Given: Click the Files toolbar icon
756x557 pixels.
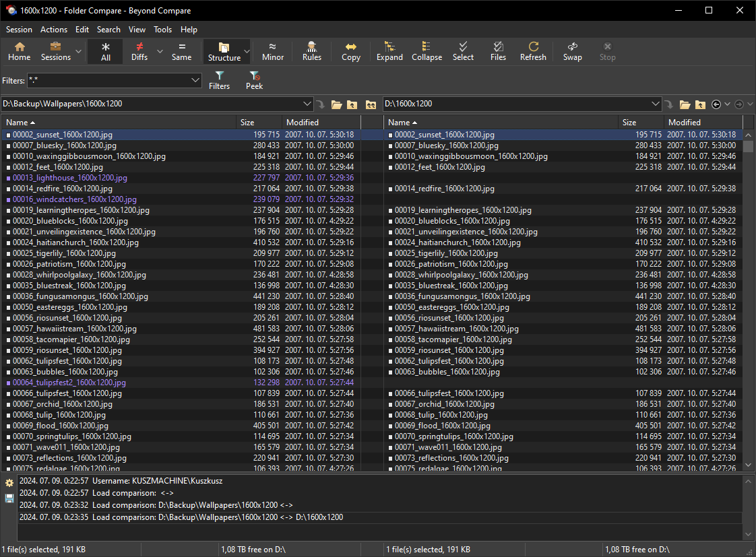Looking at the screenshot, I should (x=498, y=52).
